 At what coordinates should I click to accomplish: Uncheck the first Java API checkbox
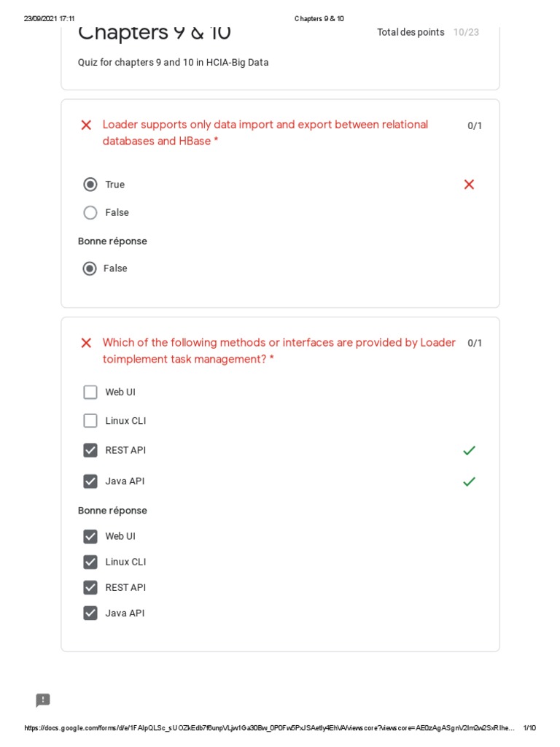click(x=90, y=481)
